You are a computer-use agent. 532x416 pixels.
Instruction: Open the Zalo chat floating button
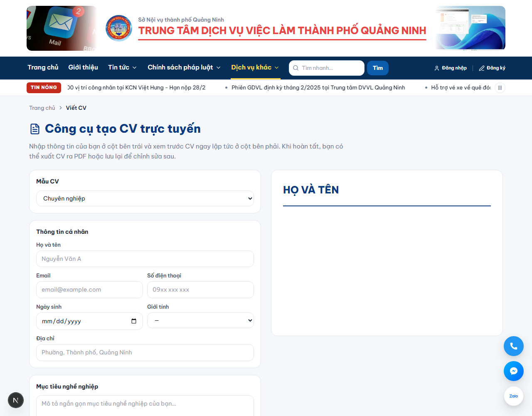(x=514, y=396)
